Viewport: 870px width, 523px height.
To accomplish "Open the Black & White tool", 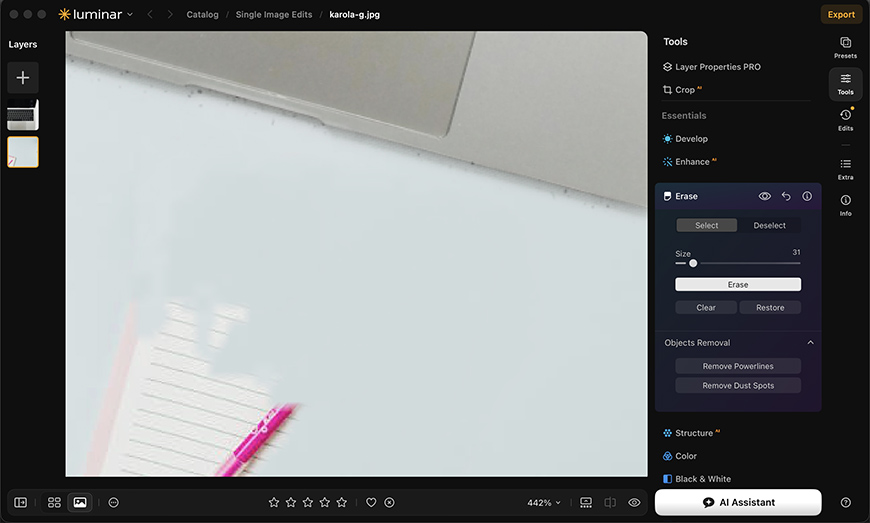I will [x=697, y=479].
